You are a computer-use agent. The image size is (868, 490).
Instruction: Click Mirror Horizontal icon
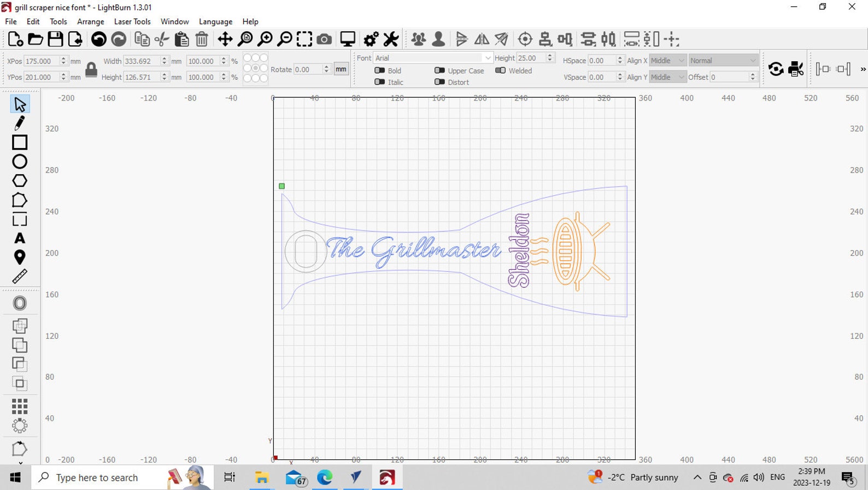click(482, 39)
